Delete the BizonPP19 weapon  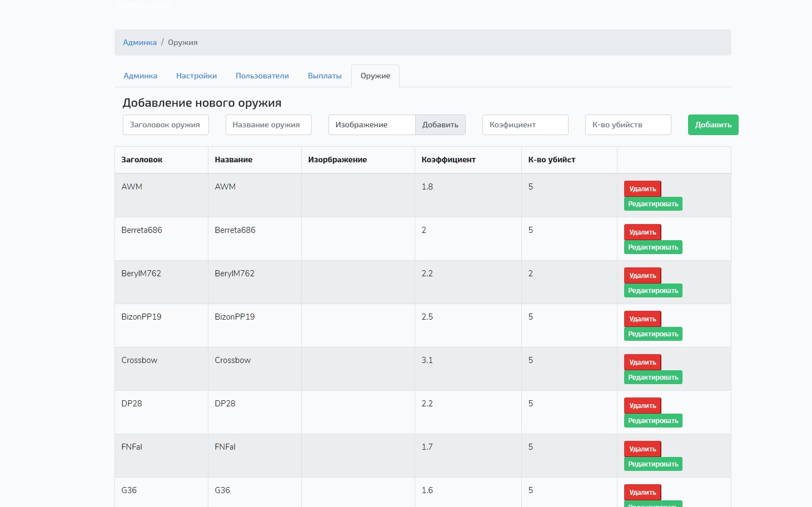642,319
